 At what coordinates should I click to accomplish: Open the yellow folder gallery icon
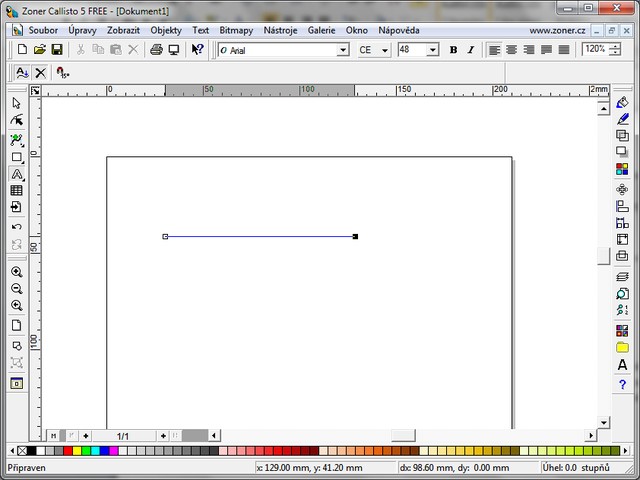(622, 347)
